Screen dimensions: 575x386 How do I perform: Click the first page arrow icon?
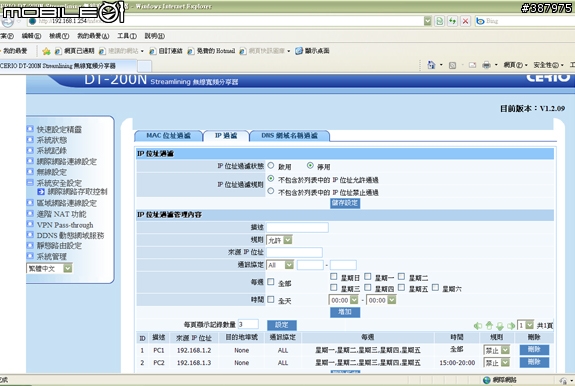477,326
